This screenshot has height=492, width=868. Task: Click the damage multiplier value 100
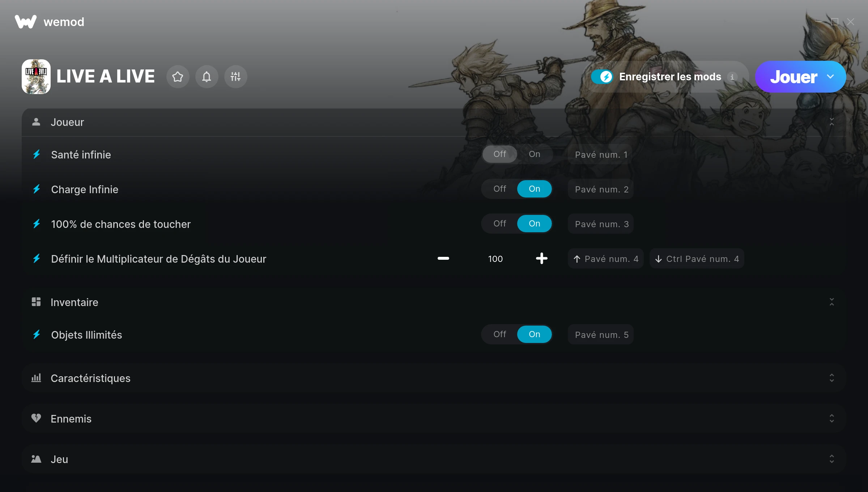(x=495, y=259)
